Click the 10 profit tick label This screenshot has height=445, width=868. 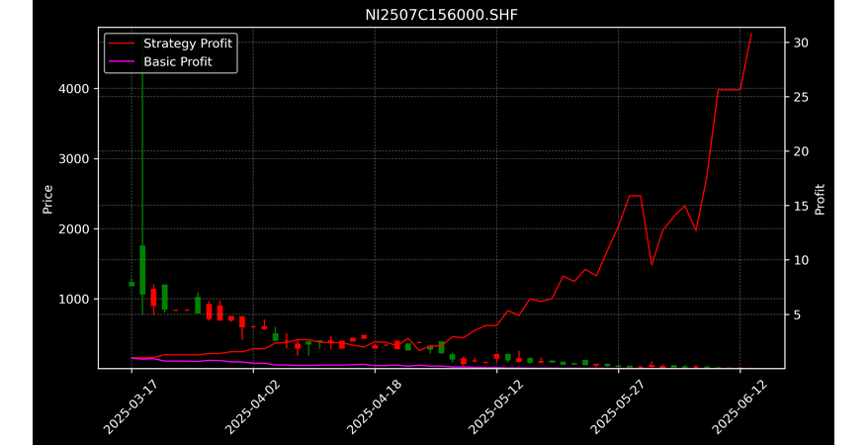(801, 260)
